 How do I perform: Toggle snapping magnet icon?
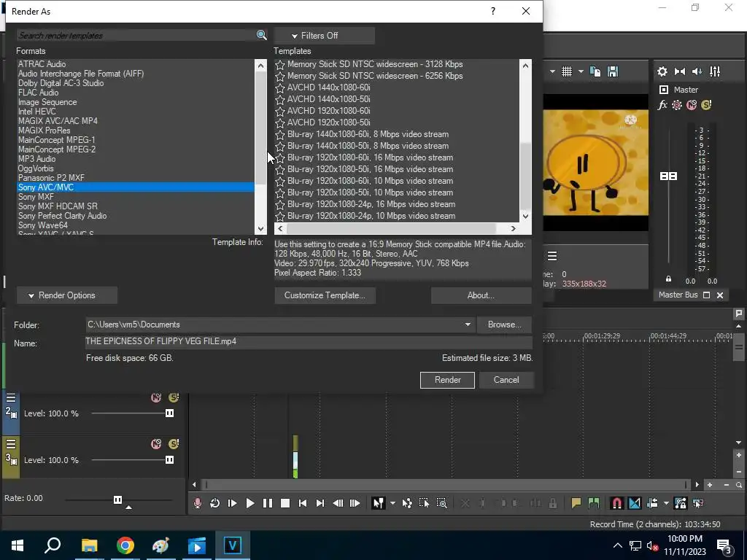617,503
